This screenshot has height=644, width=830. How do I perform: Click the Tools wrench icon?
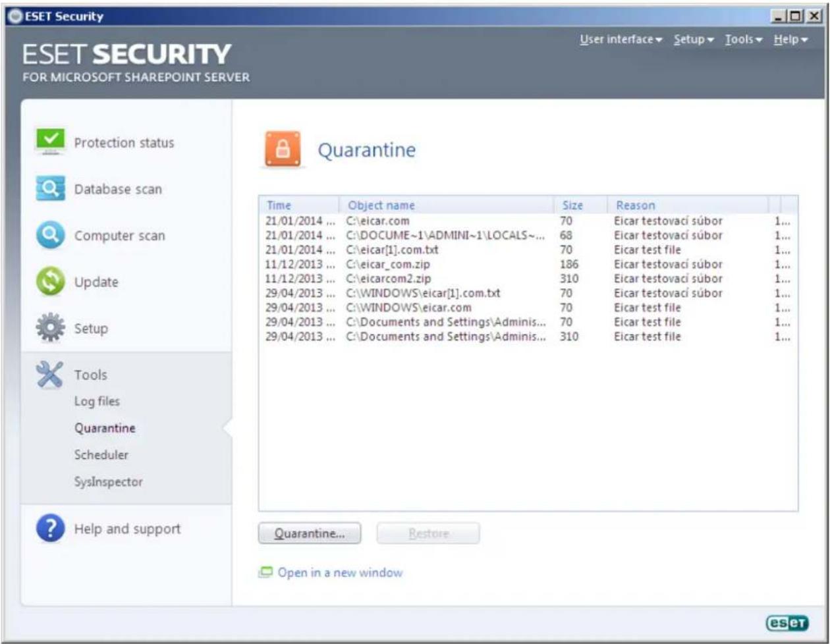pyautogui.click(x=50, y=375)
